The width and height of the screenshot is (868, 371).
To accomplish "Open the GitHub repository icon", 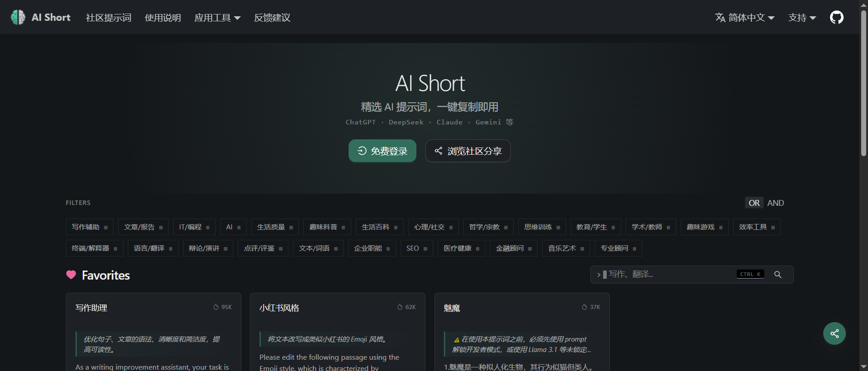I will (836, 17).
